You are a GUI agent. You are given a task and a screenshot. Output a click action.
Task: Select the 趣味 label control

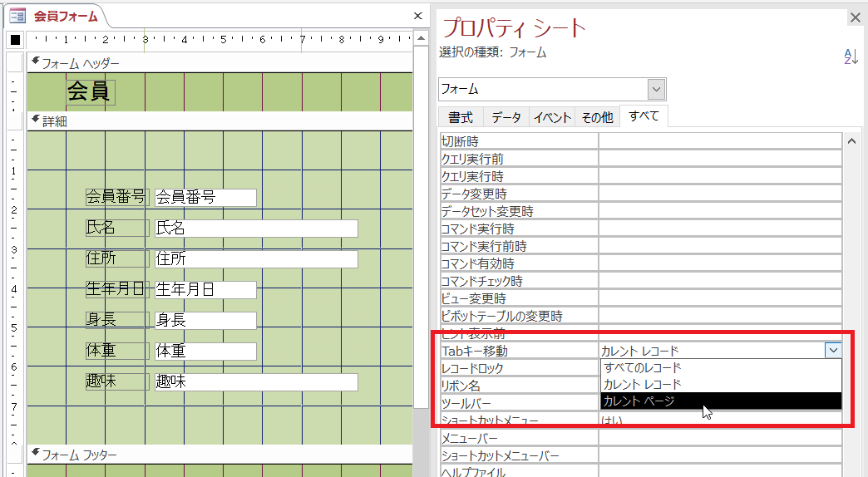[x=116, y=381]
